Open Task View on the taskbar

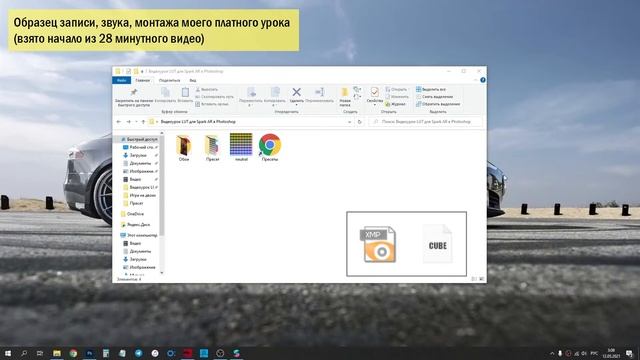(x=40, y=353)
